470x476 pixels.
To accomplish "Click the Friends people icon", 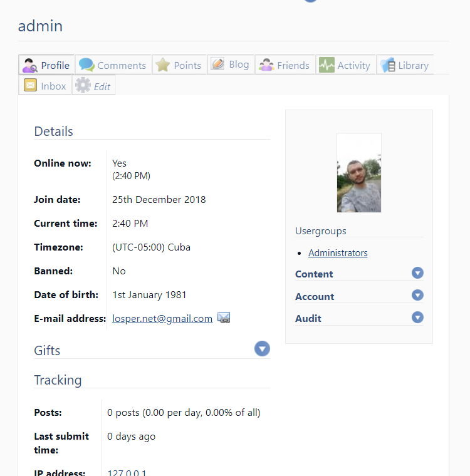I will [266, 65].
